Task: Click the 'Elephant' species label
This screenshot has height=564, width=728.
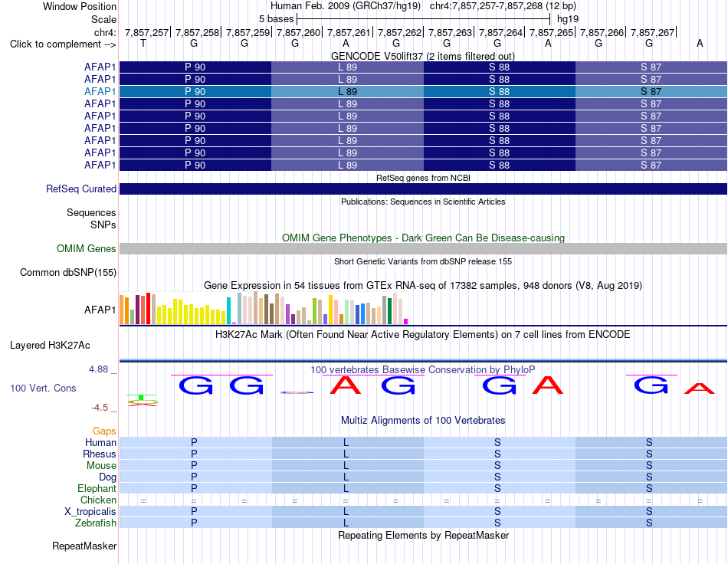Action: 97,488
